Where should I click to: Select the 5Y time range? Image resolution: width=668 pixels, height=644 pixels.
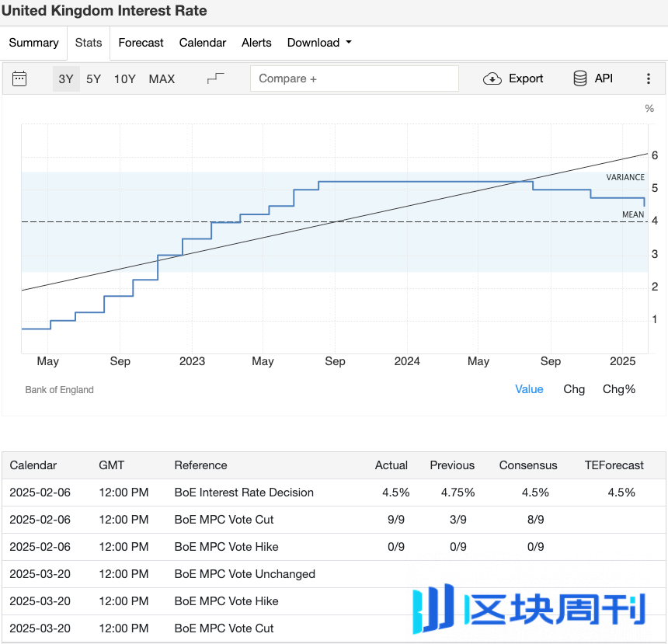[x=94, y=78]
